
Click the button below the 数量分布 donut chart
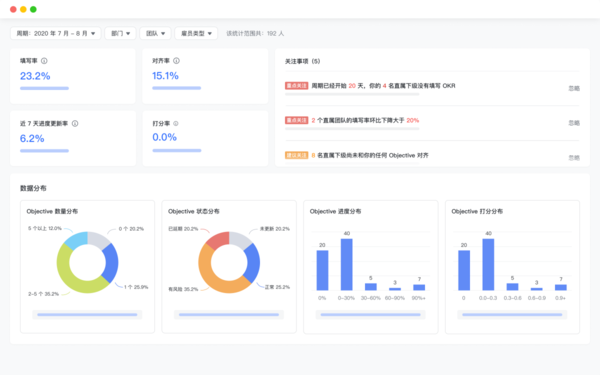coord(87,315)
